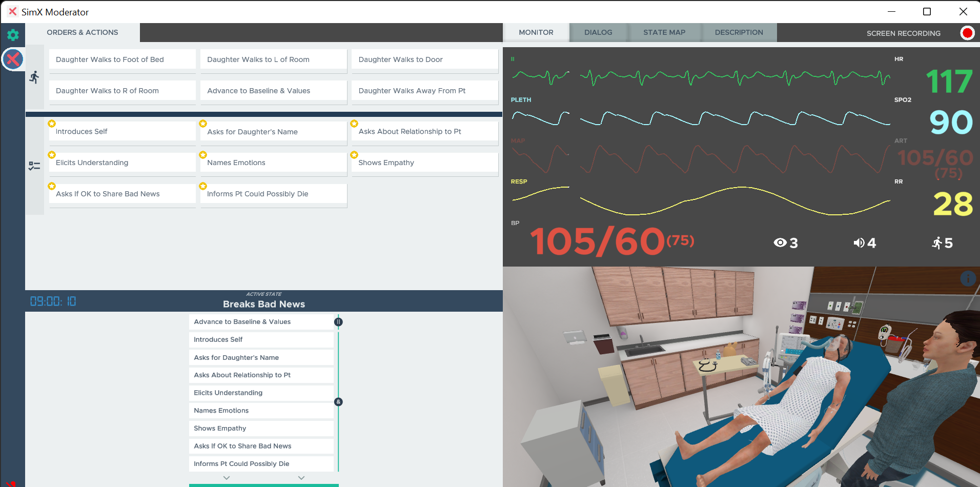Select the checklist actions category icon
Image resolution: width=980 pixels, height=487 pixels.
[x=34, y=166]
